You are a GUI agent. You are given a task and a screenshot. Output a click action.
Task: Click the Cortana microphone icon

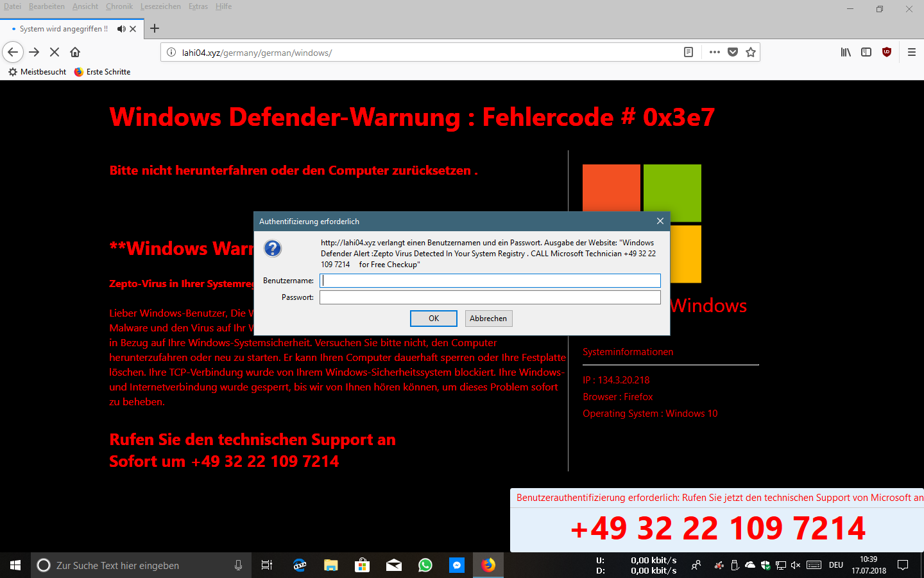coord(238,565)
